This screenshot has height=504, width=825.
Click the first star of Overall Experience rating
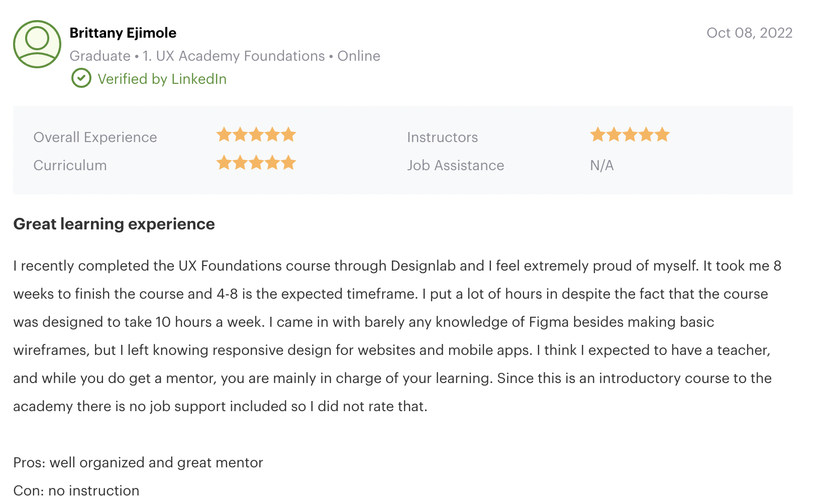click(x=224, y=135)
